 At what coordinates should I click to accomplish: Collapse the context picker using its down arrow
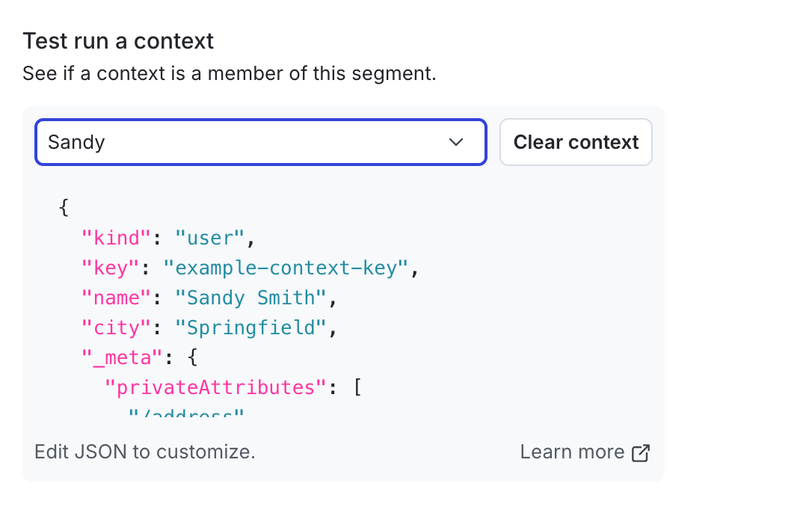click(455, 142)
